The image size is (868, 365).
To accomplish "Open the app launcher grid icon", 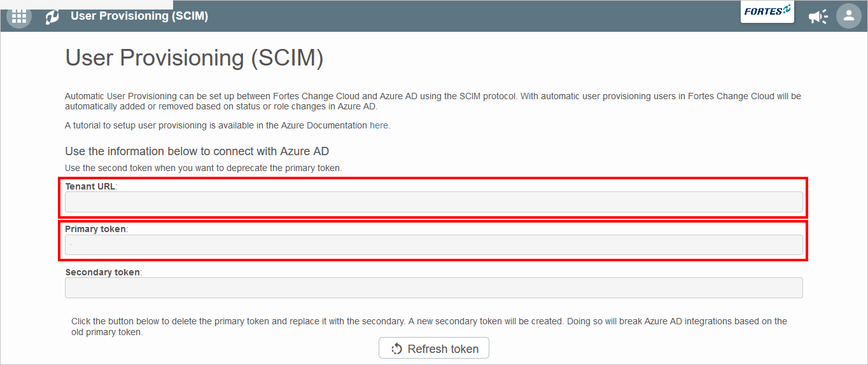I will pyautogui.click(x=19, y=17).
